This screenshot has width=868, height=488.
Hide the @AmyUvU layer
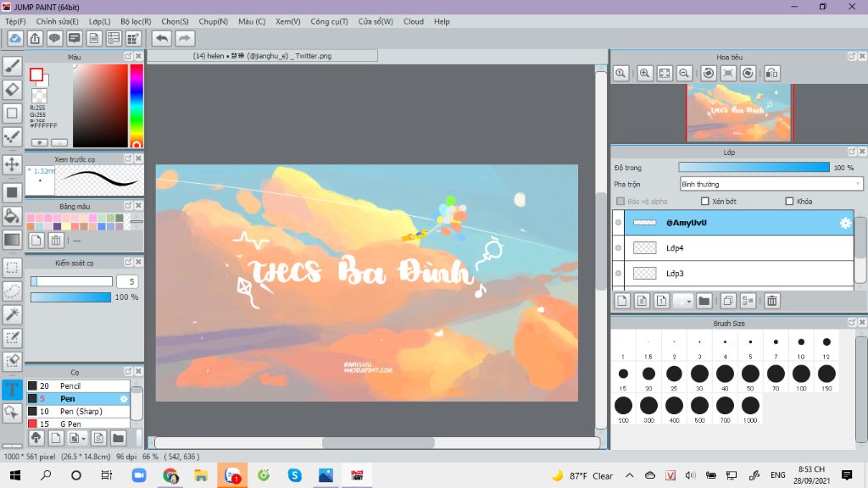[x=618, y=223]
